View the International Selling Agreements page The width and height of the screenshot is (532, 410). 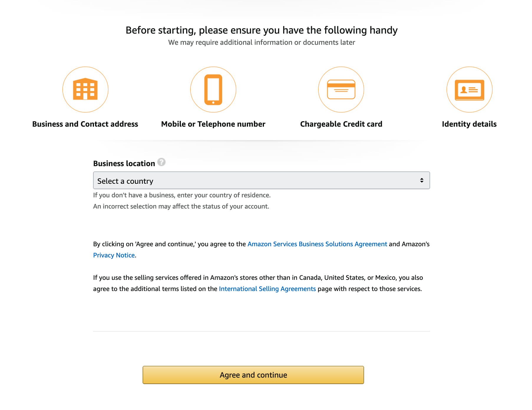click(267, 289)
